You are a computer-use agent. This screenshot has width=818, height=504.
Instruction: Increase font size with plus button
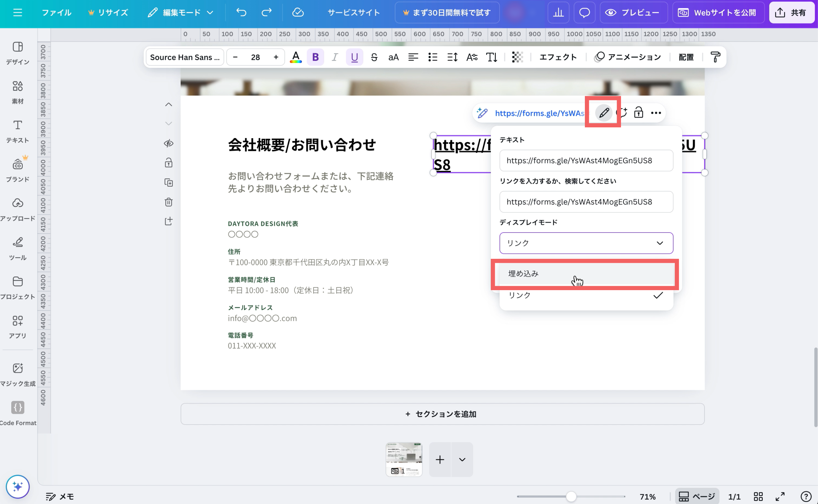(x=276, y=57)
